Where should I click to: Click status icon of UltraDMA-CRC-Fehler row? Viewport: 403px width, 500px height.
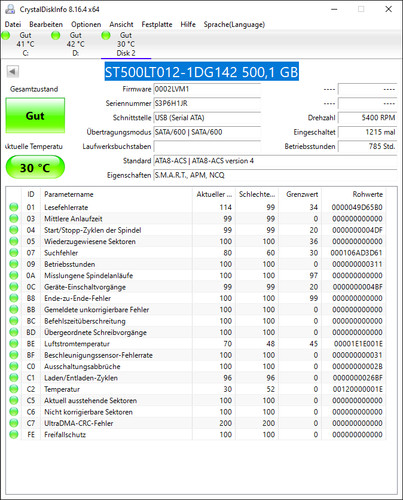(x=14, y=423)
